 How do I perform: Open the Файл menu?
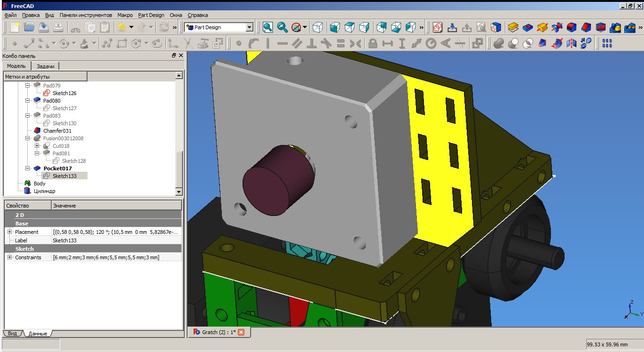tap(10, 15)
